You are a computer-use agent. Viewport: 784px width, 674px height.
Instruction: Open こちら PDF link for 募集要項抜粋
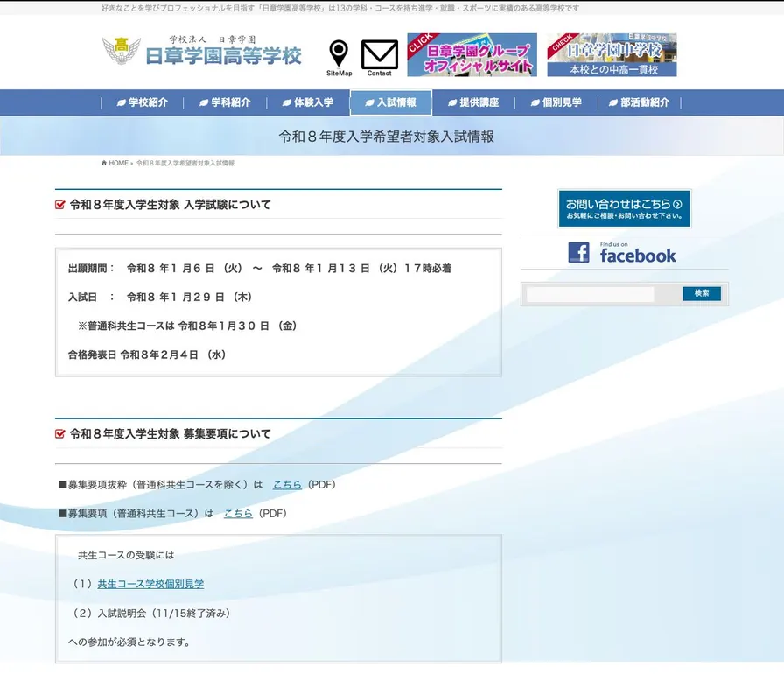coord(287,485)
